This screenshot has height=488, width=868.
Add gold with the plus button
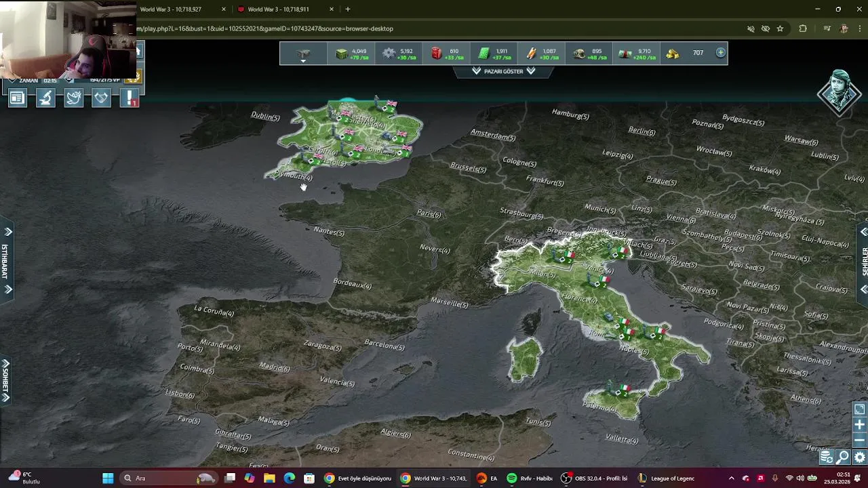click(x=720, y=52)
